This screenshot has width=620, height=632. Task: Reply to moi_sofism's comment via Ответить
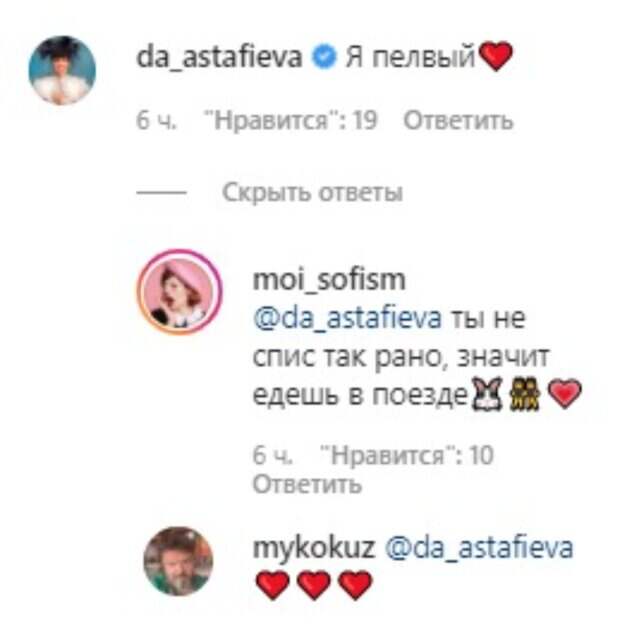307,484
